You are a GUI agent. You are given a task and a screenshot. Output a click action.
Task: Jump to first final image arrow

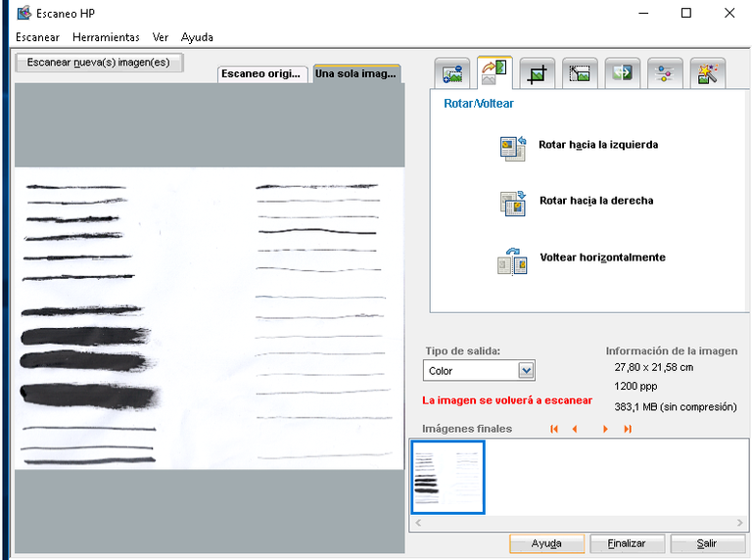554,429
